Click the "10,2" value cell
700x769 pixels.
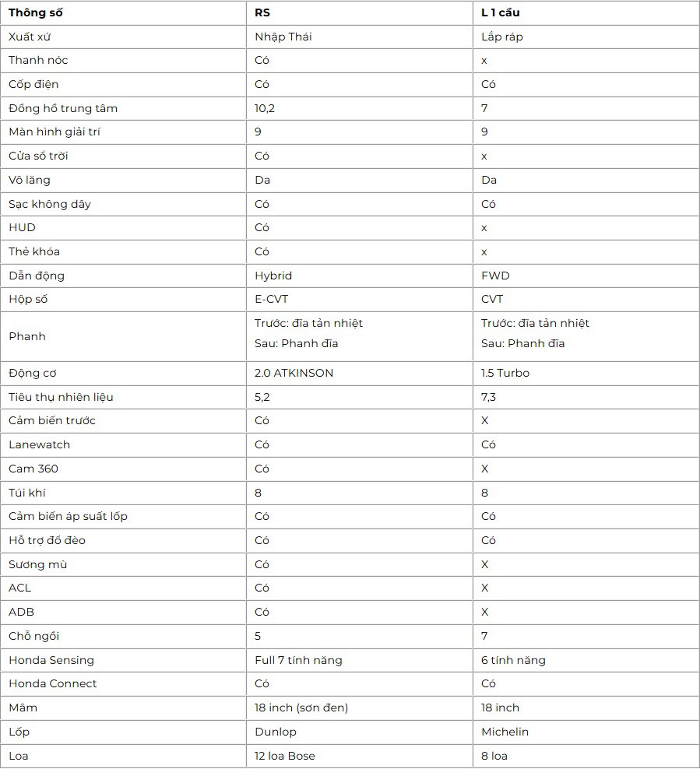[x=265, y=108]
